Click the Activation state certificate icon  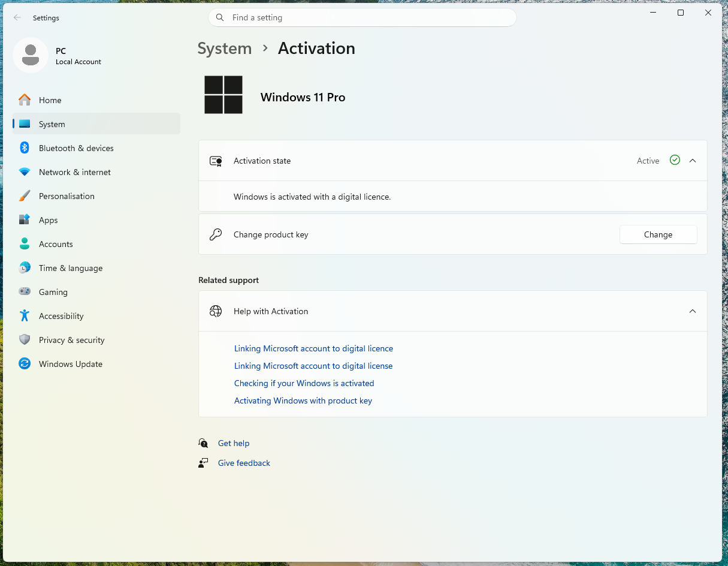tap(216, 161)
